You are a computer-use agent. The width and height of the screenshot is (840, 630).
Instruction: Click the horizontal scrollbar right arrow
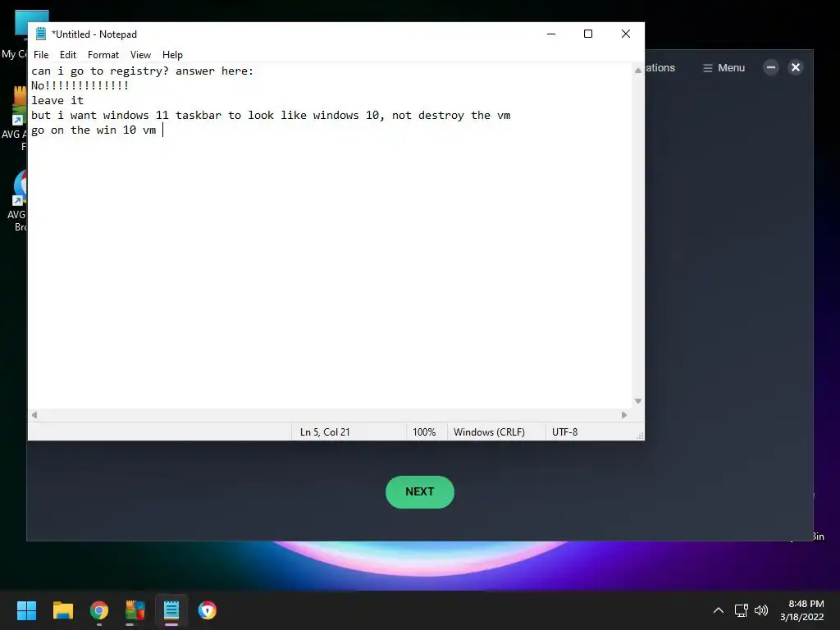(x=624, y=414)
